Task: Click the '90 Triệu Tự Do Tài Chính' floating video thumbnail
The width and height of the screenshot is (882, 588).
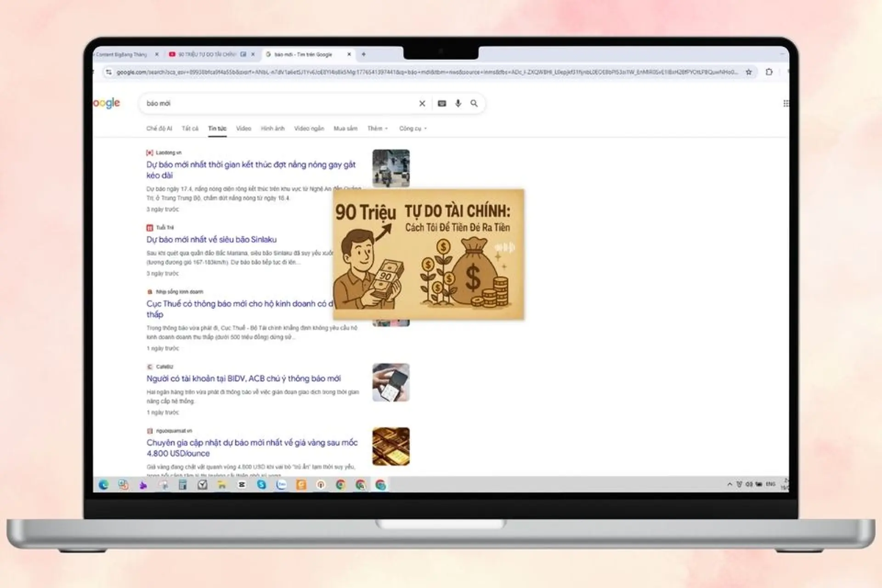Action: click(x=429, y=254)
